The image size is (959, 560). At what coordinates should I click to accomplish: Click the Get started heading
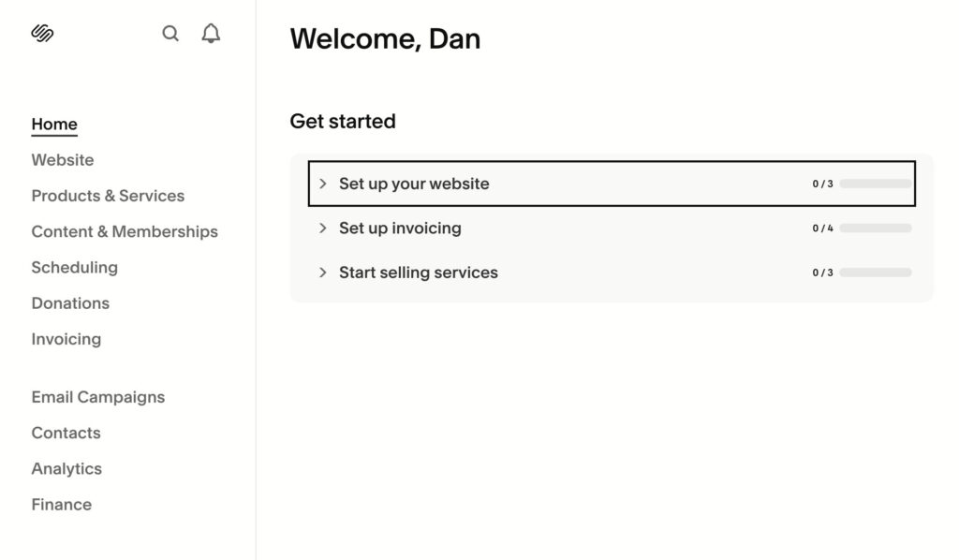pos(343,122)
